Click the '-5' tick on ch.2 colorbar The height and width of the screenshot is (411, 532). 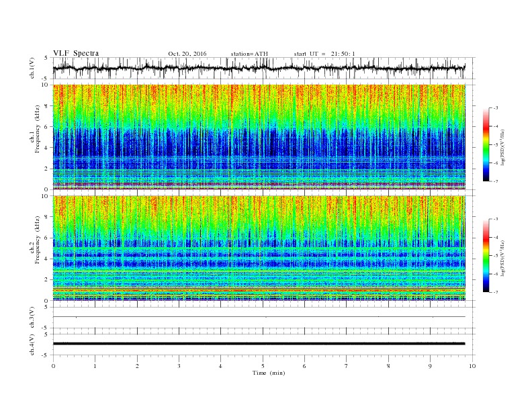tap(496, 256)
